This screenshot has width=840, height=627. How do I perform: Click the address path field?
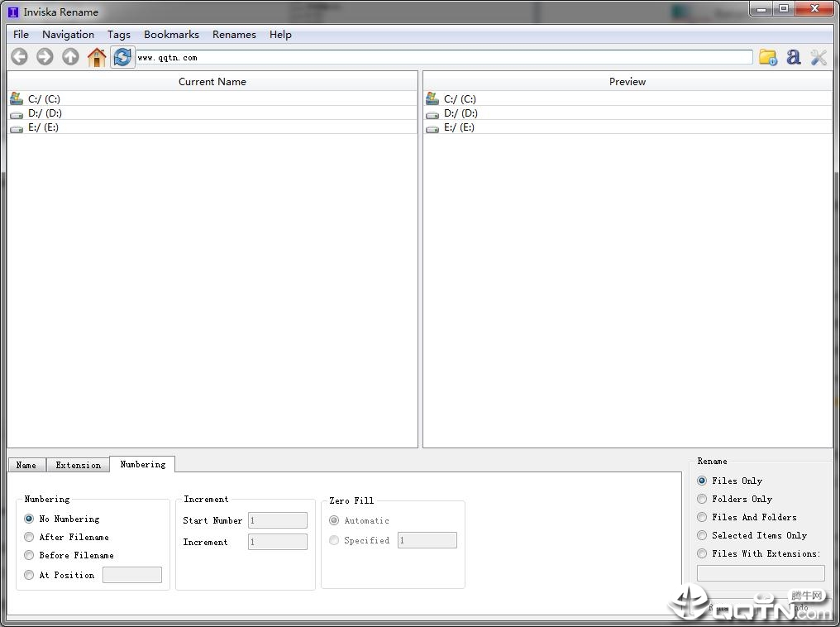[444, 57]
